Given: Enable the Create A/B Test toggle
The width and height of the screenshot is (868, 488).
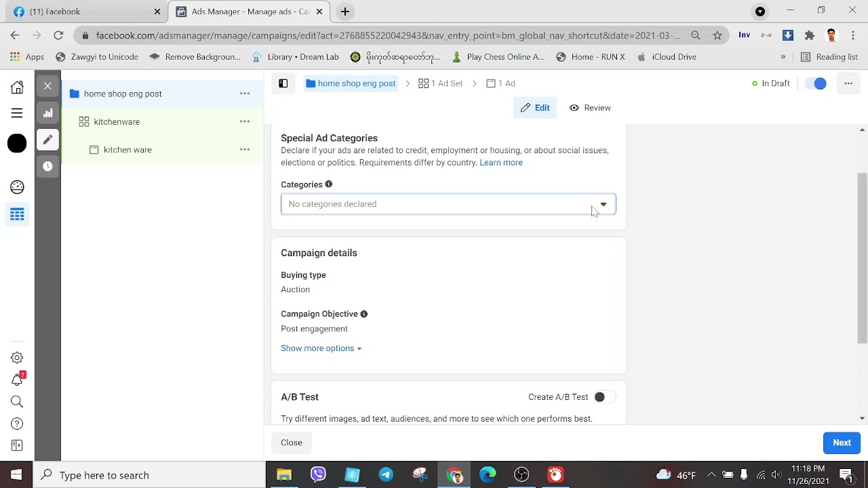Looking at the screenshot, I should tap(604, 397).
